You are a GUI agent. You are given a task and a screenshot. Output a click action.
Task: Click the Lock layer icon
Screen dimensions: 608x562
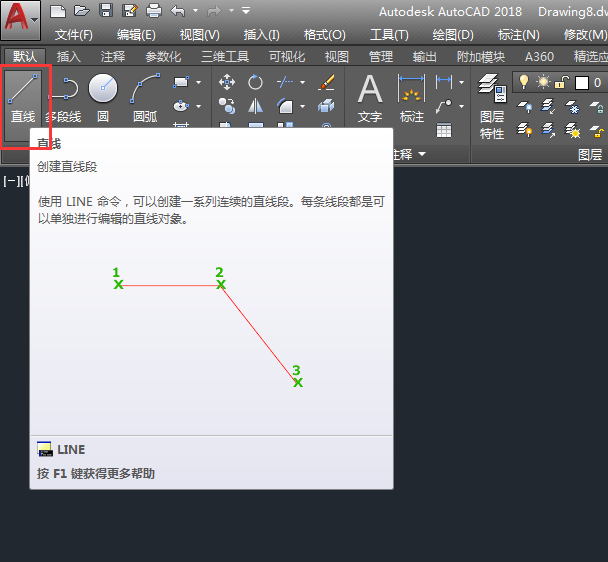[x=596, y=106]
